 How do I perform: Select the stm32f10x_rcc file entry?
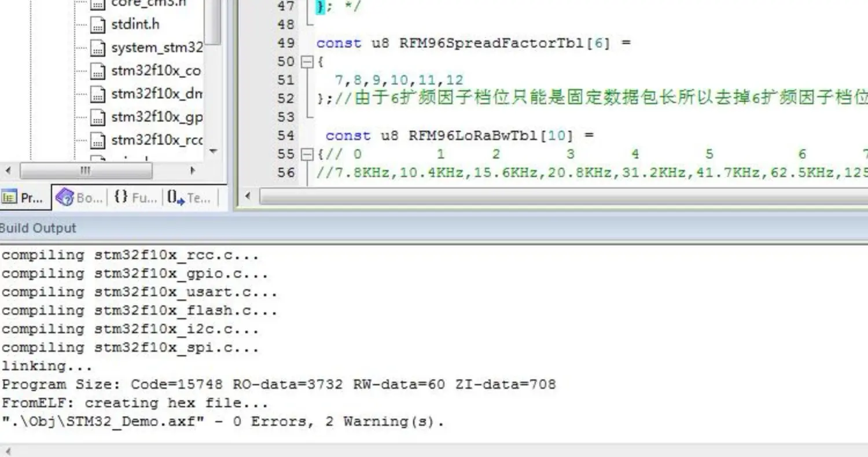click(x=157, y=140)
